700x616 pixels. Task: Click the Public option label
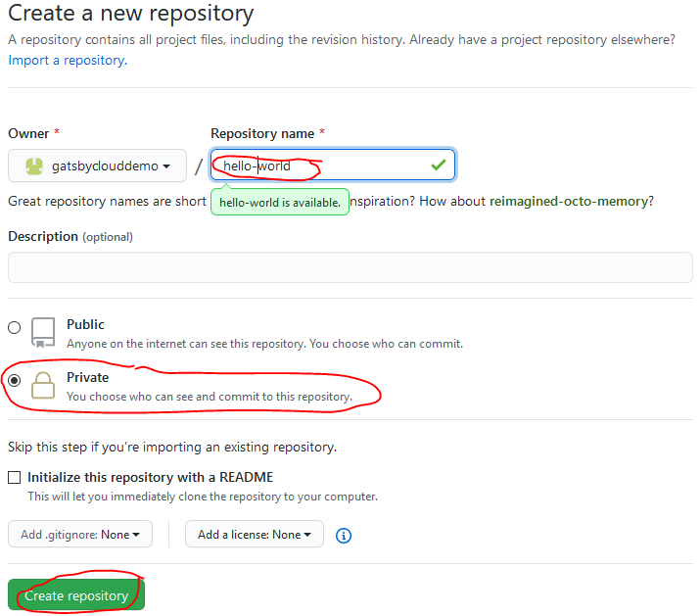click(x=85, y=324)
